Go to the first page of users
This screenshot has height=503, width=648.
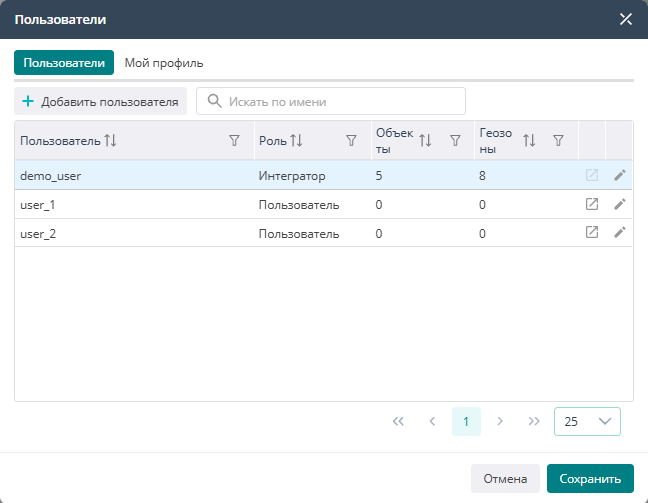point(398,421)
